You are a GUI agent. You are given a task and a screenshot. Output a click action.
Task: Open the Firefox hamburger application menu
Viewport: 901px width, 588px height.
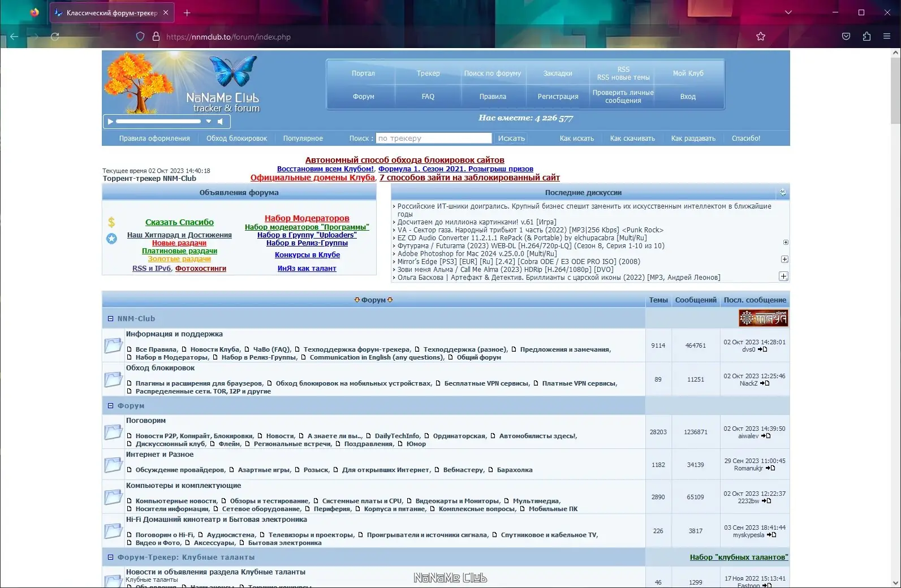887,37
